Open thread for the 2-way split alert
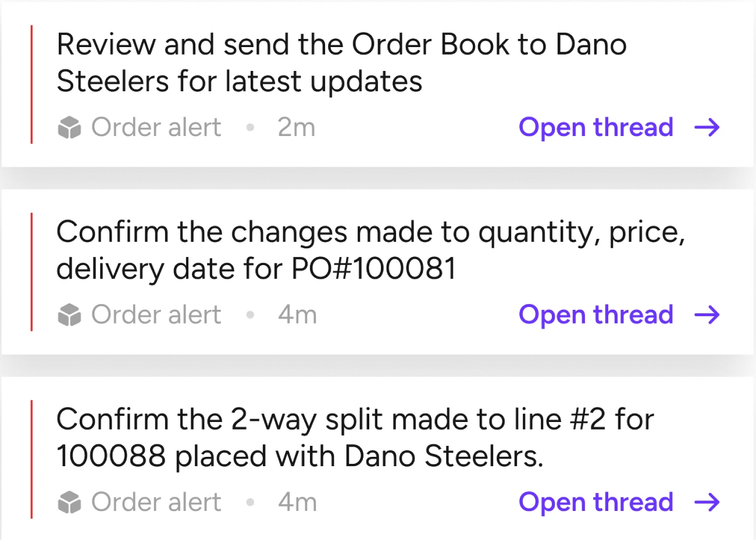This screenshot has height=540, width=756. (595, 502)
